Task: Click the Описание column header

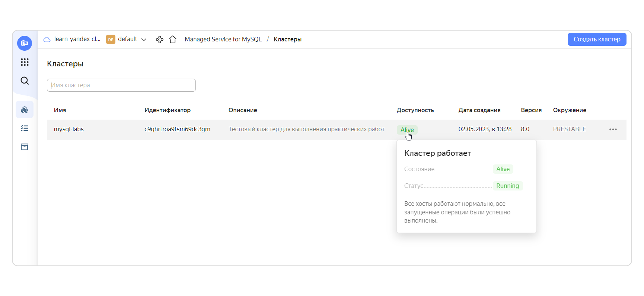Action: [x=243, y=110]
